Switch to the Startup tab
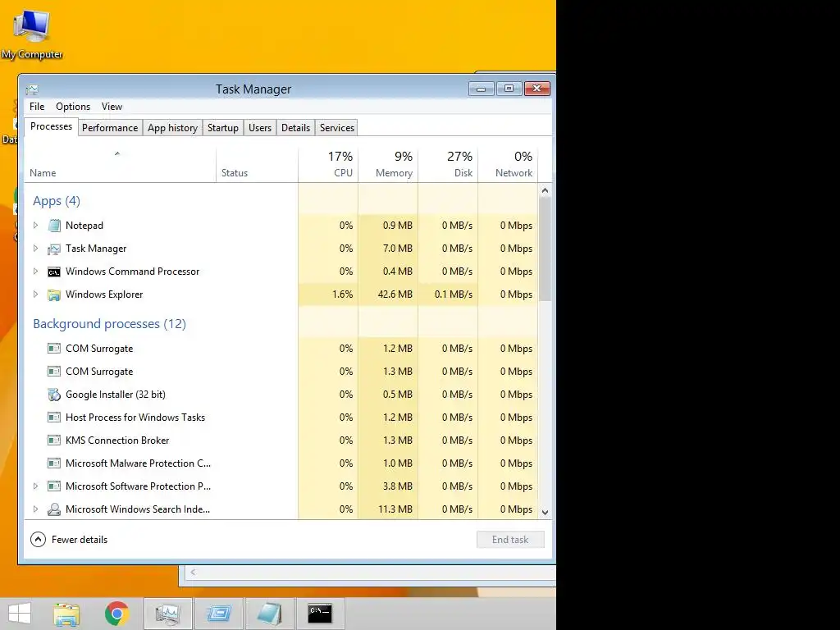The width and height of the screenshot is (840, 630). (x=223, y=128)
